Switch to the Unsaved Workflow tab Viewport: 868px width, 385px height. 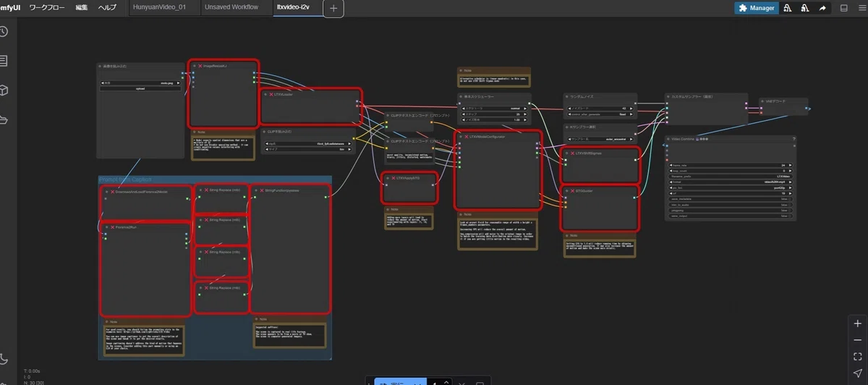[232, 8]
